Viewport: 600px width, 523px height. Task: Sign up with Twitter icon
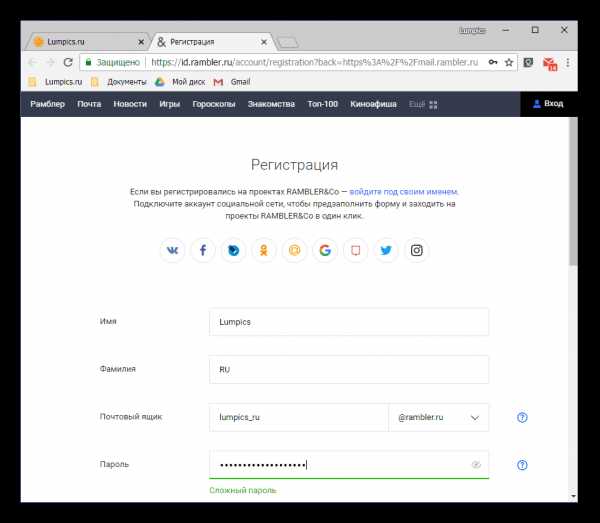pos(386,250)
